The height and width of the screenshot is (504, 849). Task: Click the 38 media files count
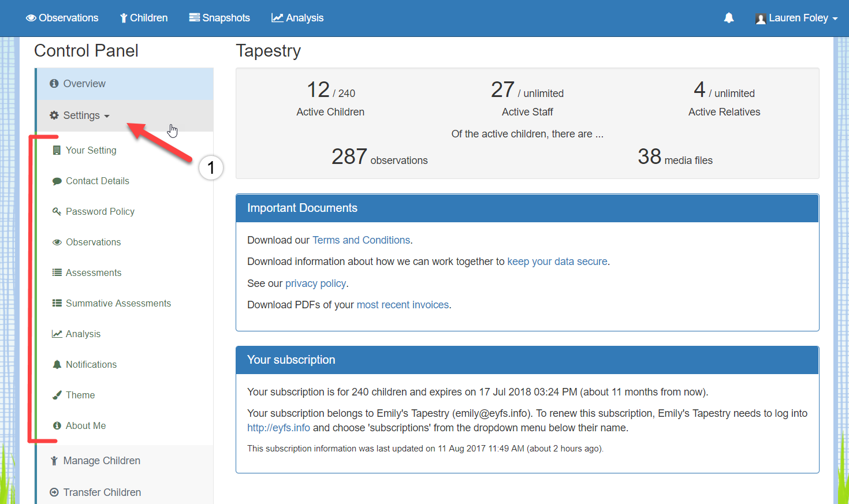pos(675,156)
